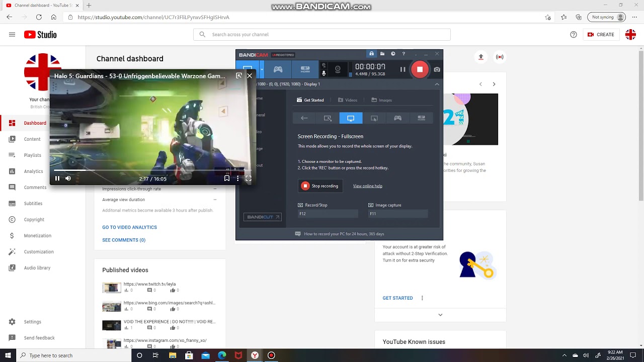Take a screenshot with Bandicam camera icon

[437, 69]
